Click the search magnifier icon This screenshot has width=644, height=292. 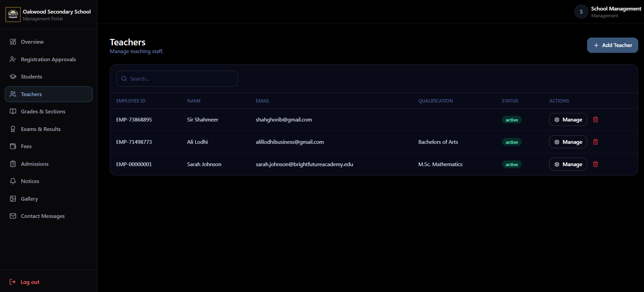click(124, 78)
